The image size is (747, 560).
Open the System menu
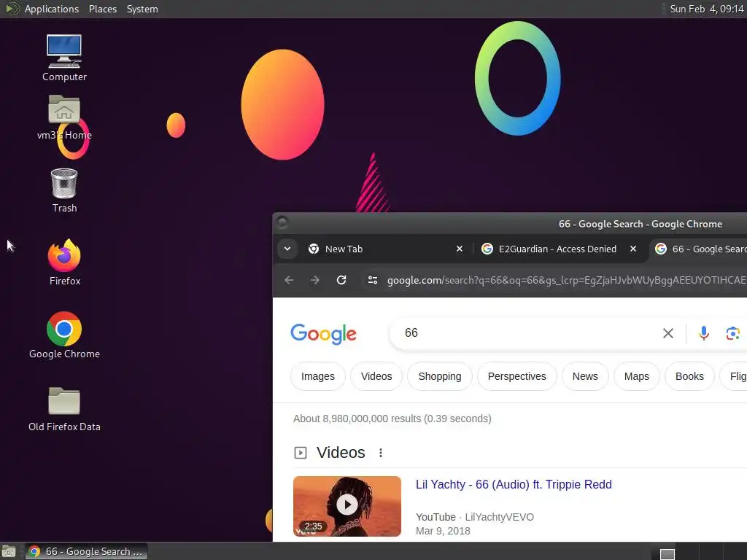point(142,9)
